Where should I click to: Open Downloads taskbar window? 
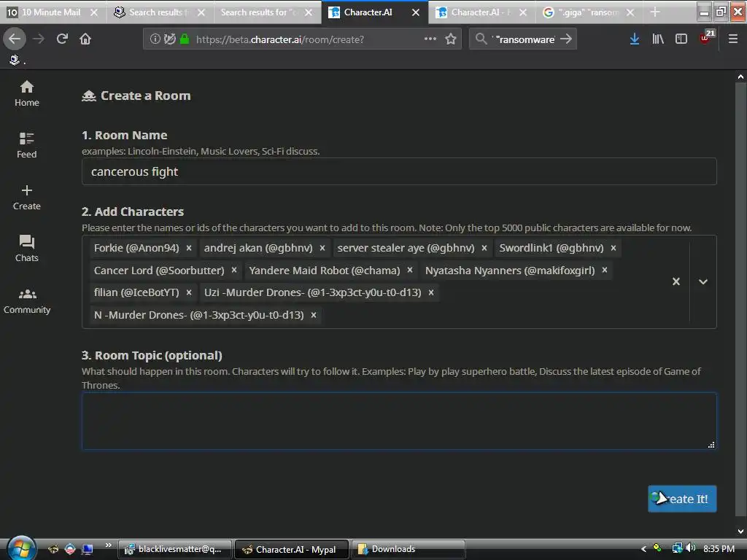pos(408,550)
